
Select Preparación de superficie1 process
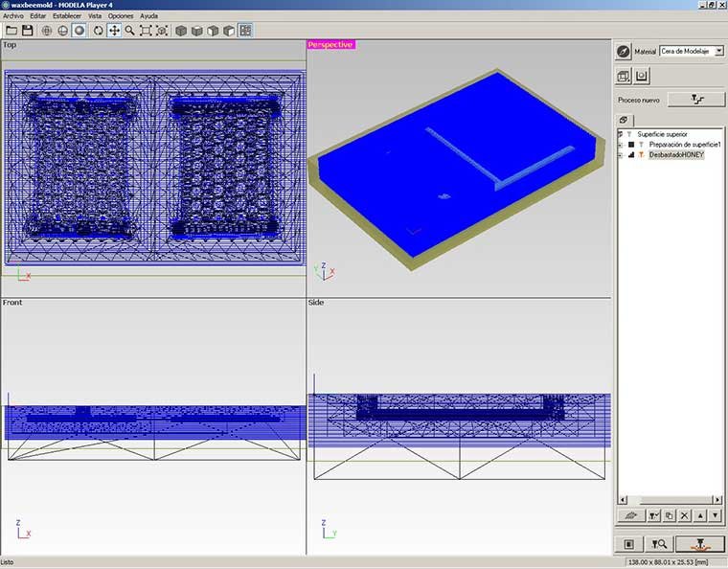point(685,145)
